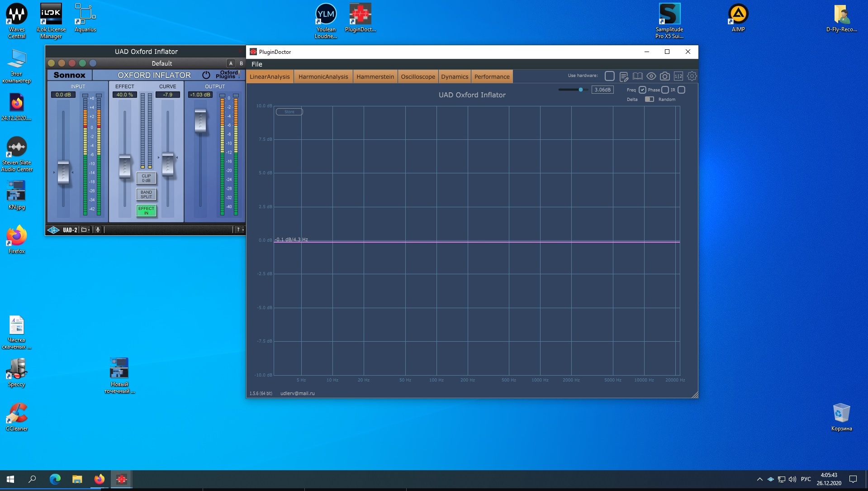Click the EFFECT IN button
Screen dimensions: 868x491
(x=146, y=211)
